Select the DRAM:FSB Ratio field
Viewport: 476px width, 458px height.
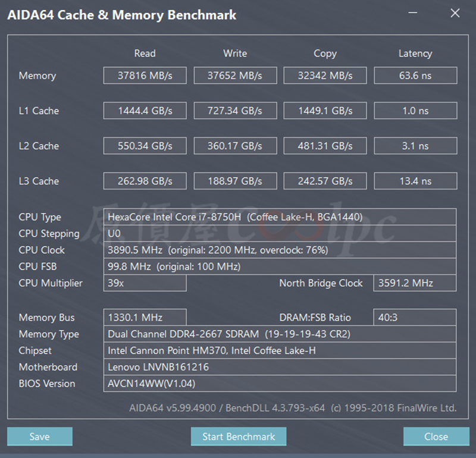[x=415, y=318]
